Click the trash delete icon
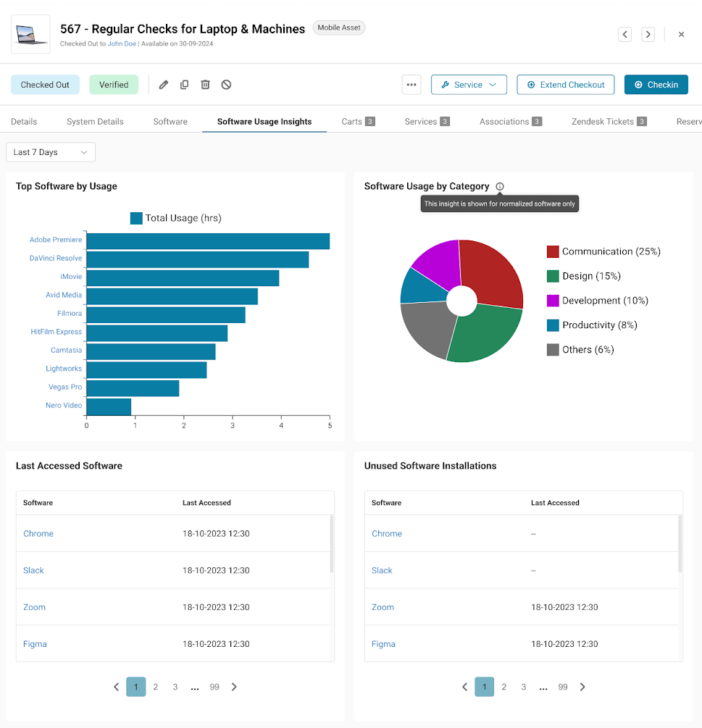This screenshot has width=702, height=728. click(205, 85)
